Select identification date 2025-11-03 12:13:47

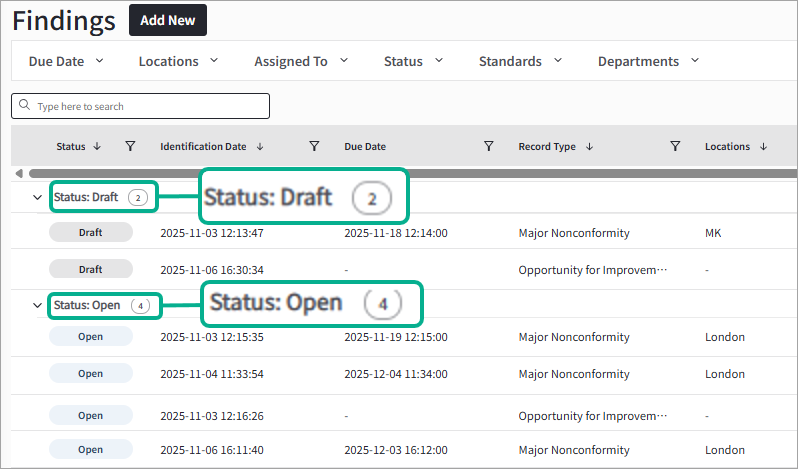[212, 233]
